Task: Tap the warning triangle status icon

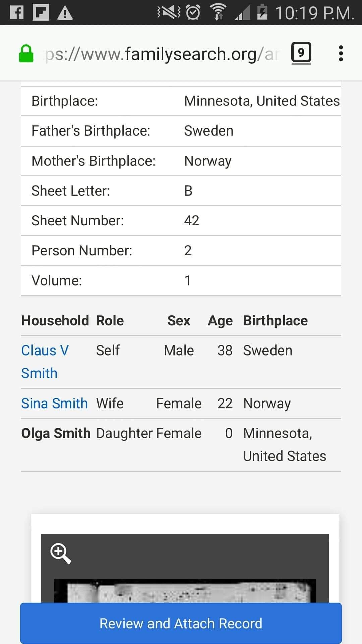Action: point(65,13)
